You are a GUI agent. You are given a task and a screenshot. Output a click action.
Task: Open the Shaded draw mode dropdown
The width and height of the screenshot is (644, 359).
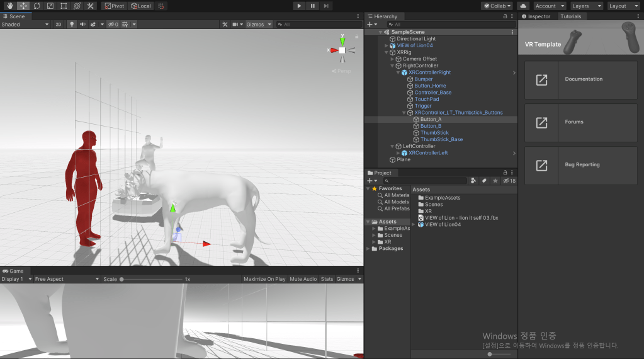(25, 25)
